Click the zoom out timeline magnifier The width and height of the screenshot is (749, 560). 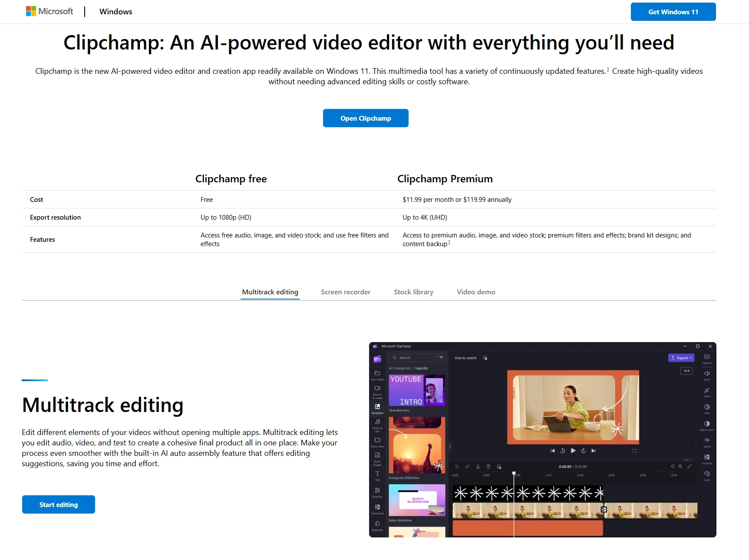point(673,466)
